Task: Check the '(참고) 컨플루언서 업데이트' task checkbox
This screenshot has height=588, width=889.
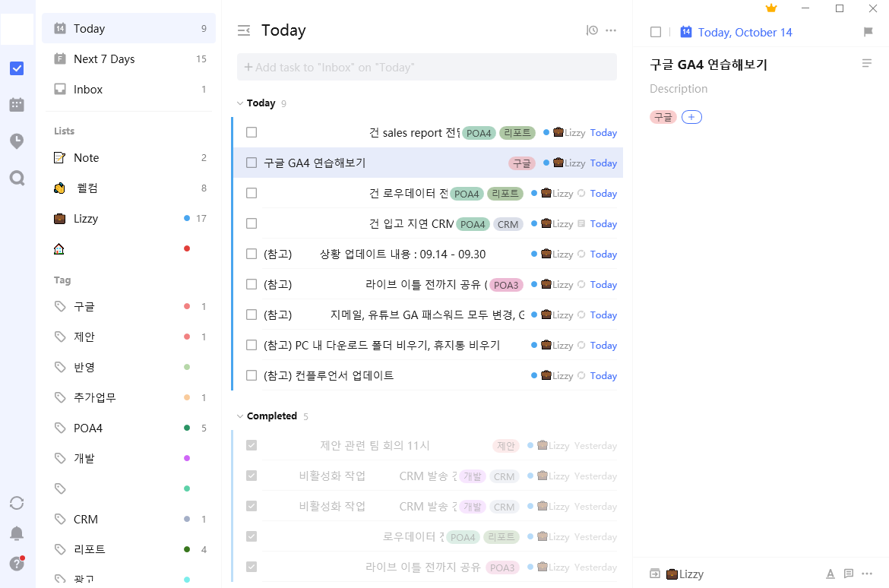Action: [x=252, y=375]
